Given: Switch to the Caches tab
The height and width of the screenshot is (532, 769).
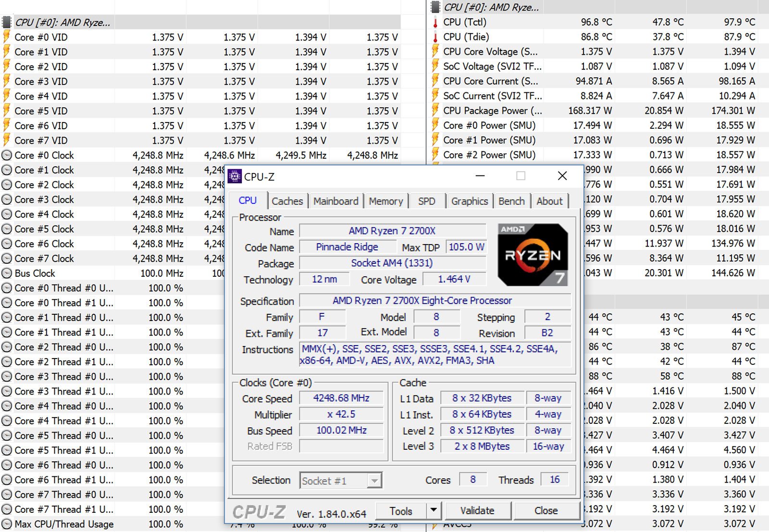Looking at the screenshot, I should (x=287, y=201).
